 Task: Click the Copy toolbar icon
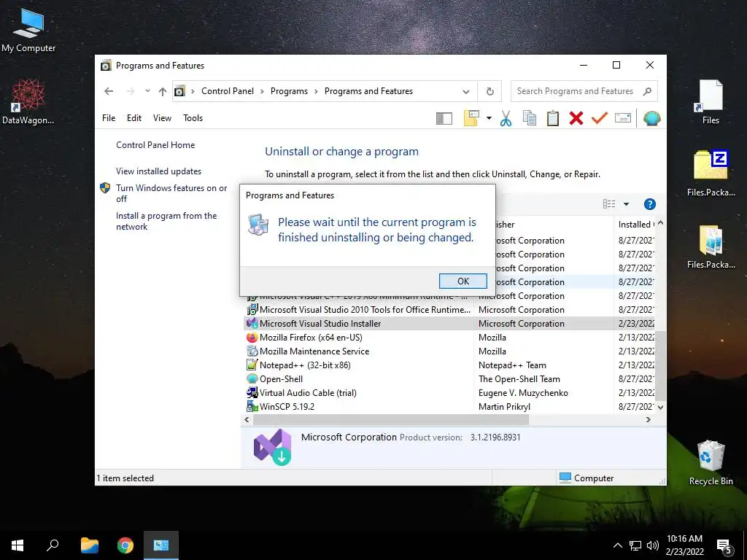(530, 118)
